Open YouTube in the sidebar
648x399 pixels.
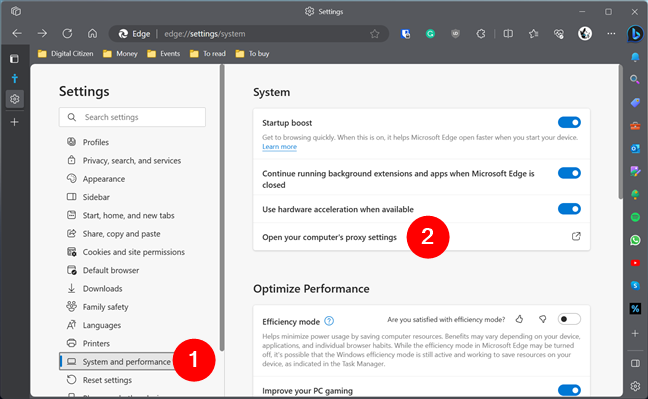(x=635, y=263)
